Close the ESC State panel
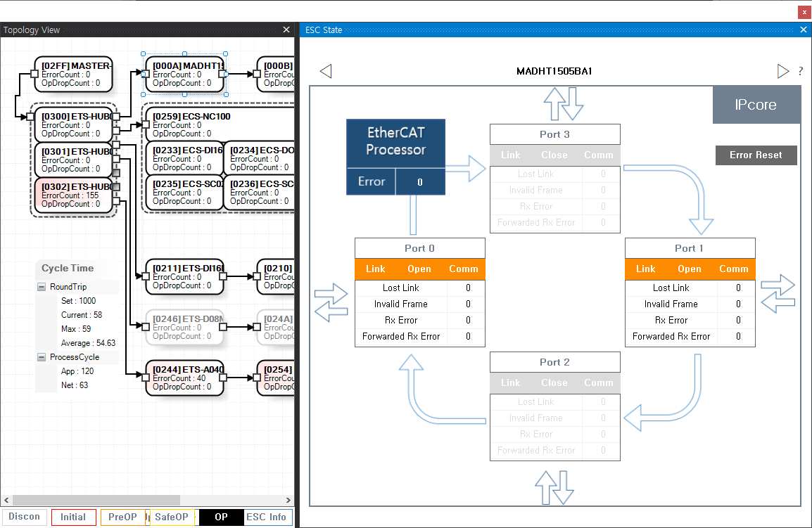The height and width of the screenshot is (528, 812). (x=804, y=30)
